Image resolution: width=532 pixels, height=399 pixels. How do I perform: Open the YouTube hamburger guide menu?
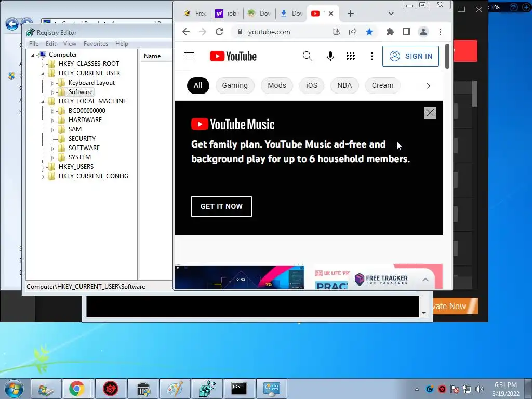pos(189,56)
